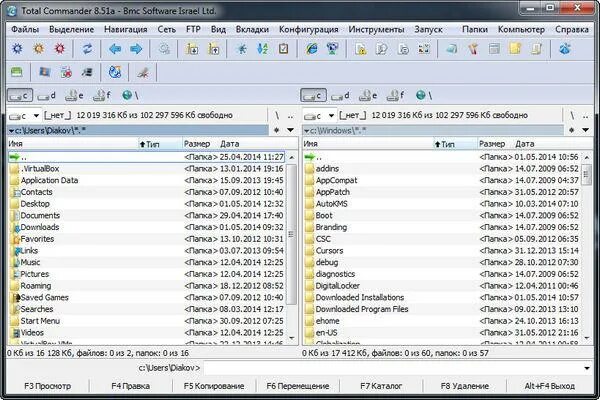The width and height of the screenshot is (600, 400).
Task: Click the Windows flag icon on second toolbar row
Action: (x=45, y=72)
